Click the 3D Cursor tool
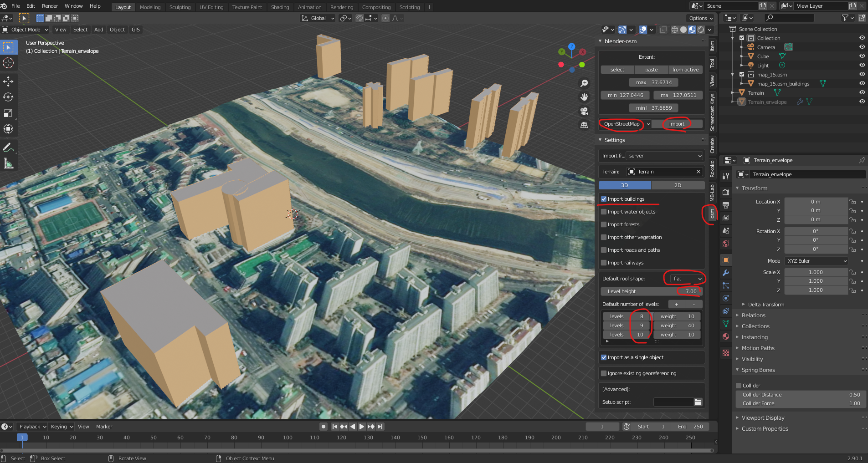Screen dimensions: 868x463 pos(8,63)
